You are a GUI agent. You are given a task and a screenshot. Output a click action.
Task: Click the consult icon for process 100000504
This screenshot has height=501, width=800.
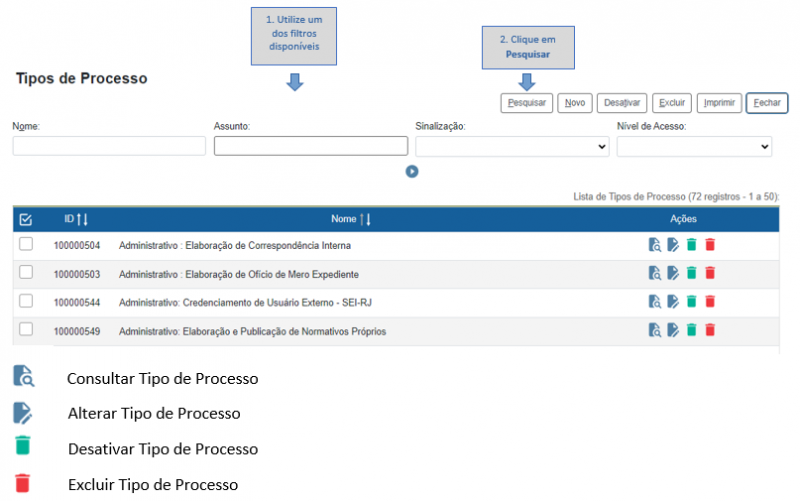[x=654, y=245]
